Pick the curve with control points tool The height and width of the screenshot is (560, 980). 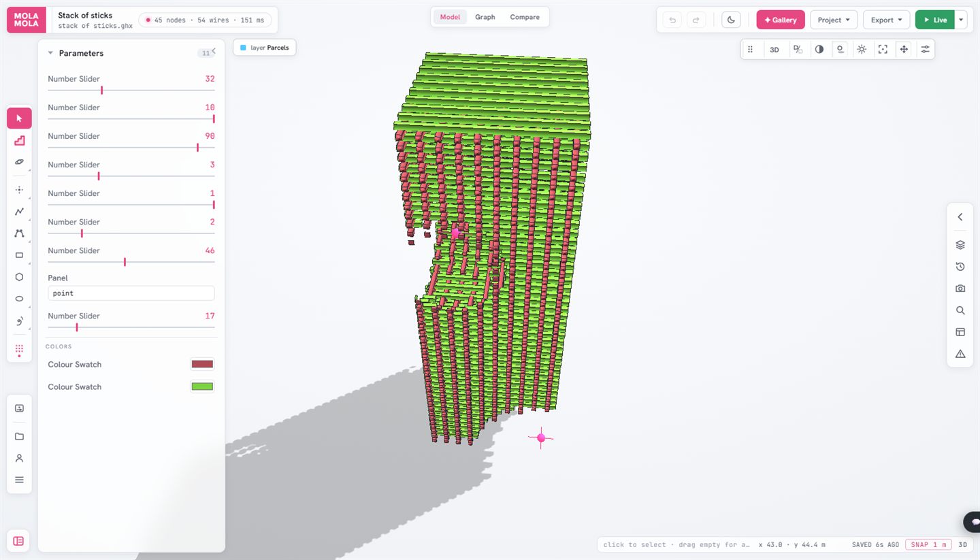pyautogui.click(x=19, y=233)
